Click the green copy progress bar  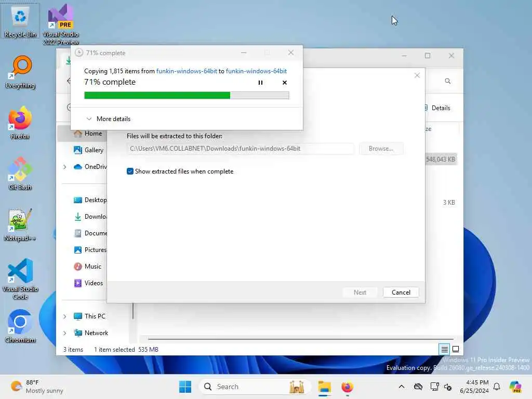(x=187, y=96)
